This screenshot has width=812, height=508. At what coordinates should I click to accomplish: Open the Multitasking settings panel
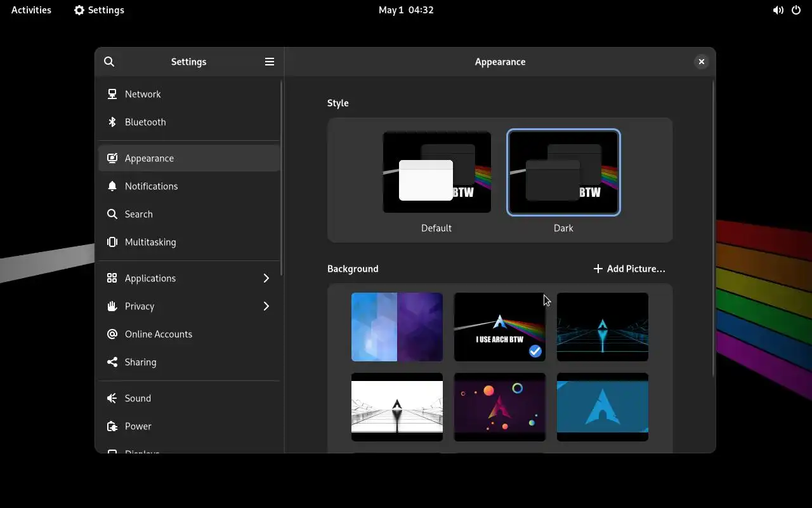(189, 242)
